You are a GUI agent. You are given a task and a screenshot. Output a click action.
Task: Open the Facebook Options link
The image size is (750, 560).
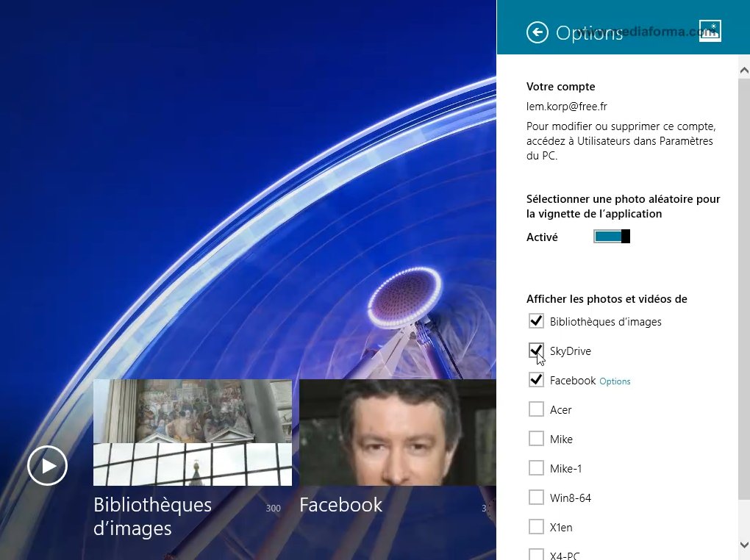pos(615,381)
